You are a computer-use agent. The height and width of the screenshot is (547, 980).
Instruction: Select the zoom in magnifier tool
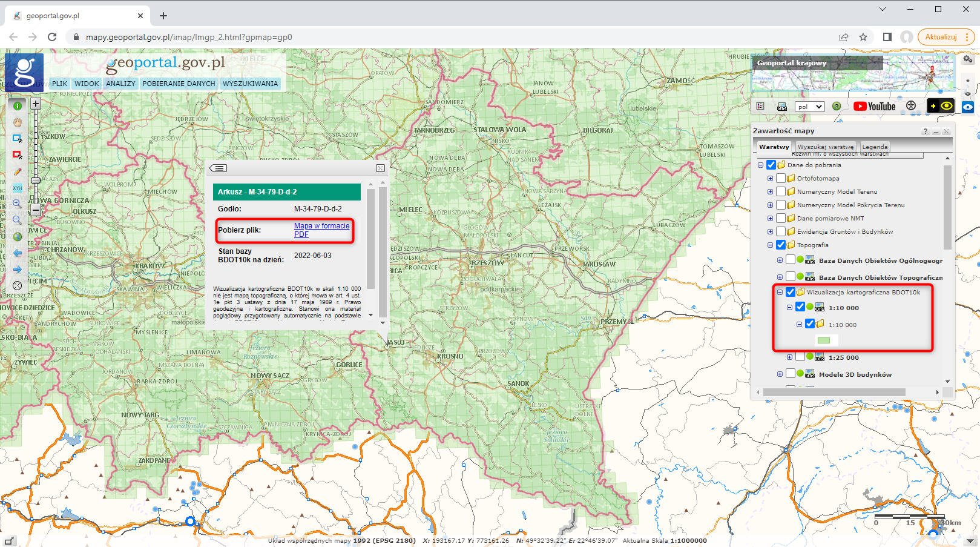tap(18, 204)
